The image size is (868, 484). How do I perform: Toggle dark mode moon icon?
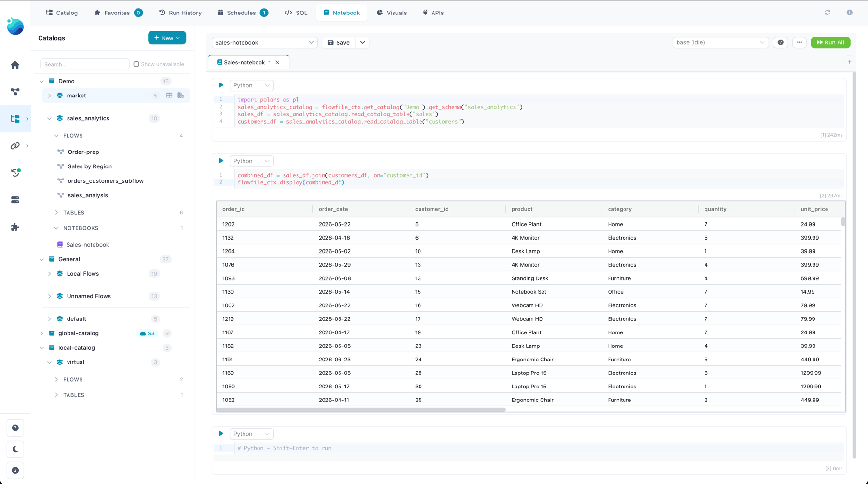click(x=15, y=449)
